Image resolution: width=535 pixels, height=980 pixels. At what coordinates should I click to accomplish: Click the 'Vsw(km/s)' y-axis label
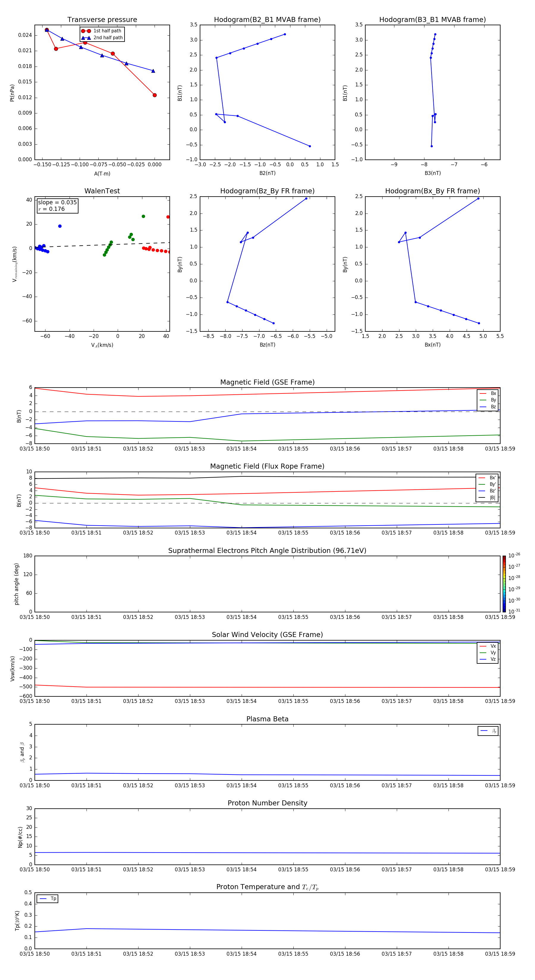(x=12, y=668)
